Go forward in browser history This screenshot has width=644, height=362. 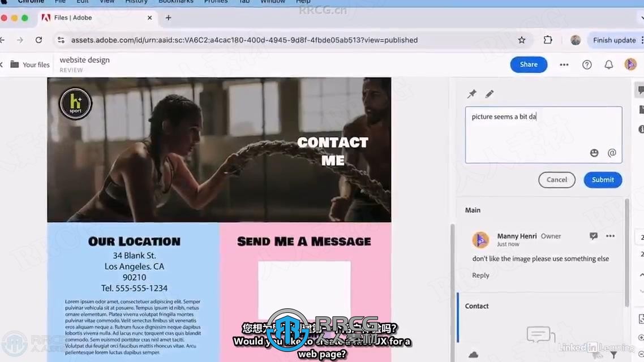point(20,40)
